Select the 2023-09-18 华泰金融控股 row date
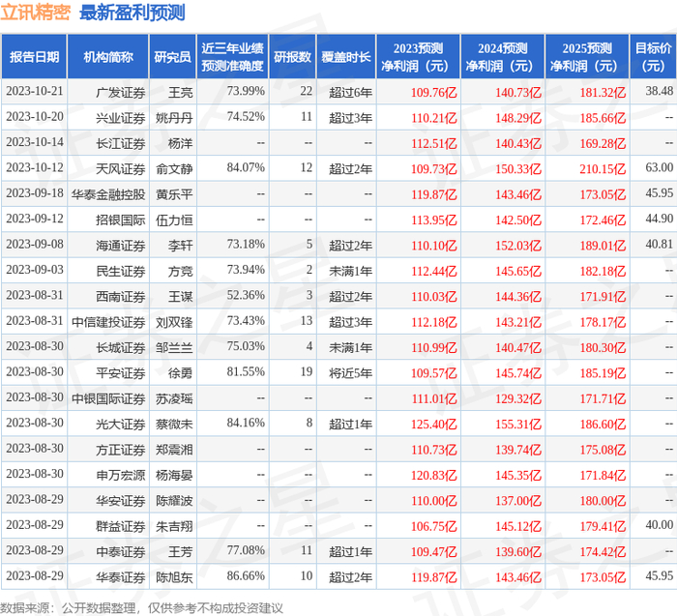This screenshot has height=616, width=677. [x=35, y=193]
